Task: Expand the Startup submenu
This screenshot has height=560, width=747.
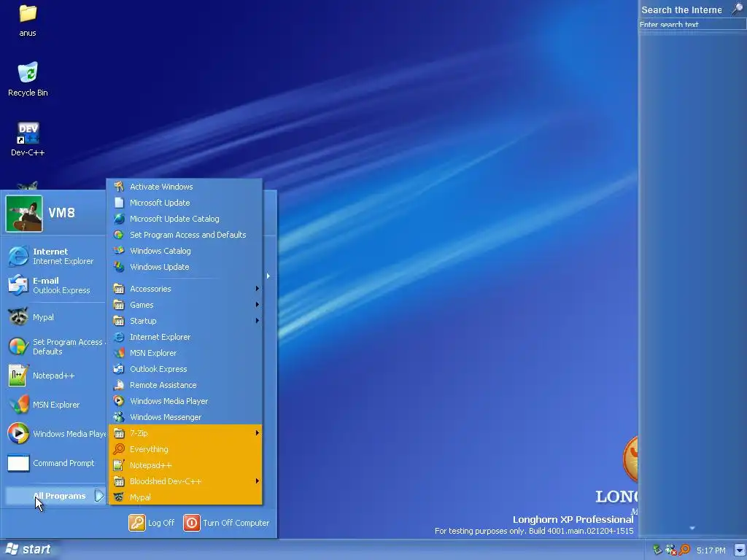Action: (185, 321)
